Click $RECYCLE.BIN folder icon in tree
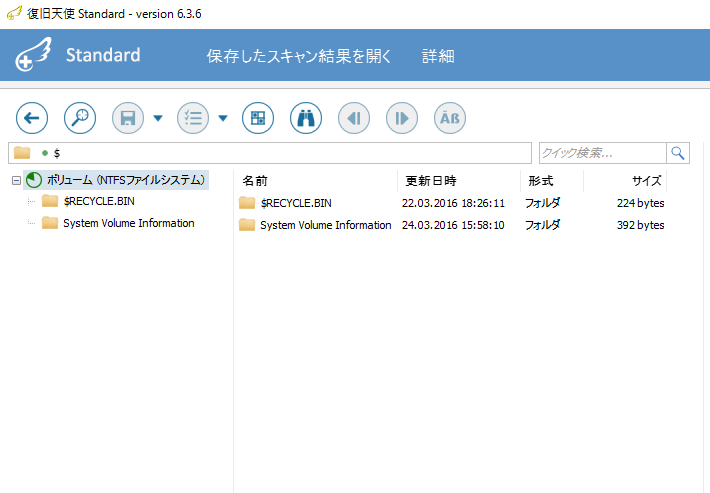Screen dimensions: 710x493 pyautogui.click(x=50, y=201)
